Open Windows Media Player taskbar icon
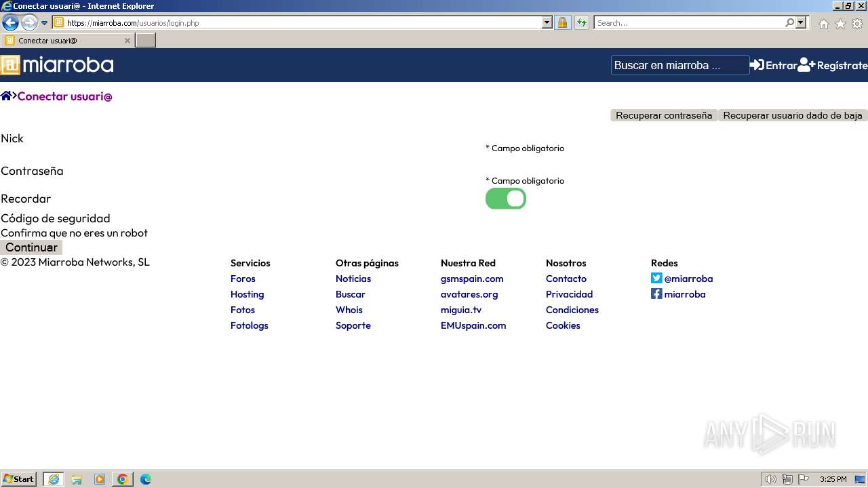 [x=100, y=479]
